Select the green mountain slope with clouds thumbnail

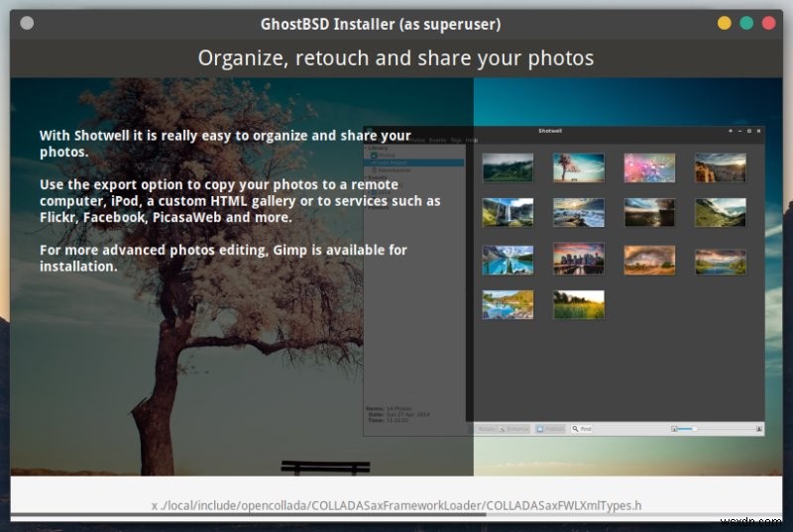(x=720, y=212)
